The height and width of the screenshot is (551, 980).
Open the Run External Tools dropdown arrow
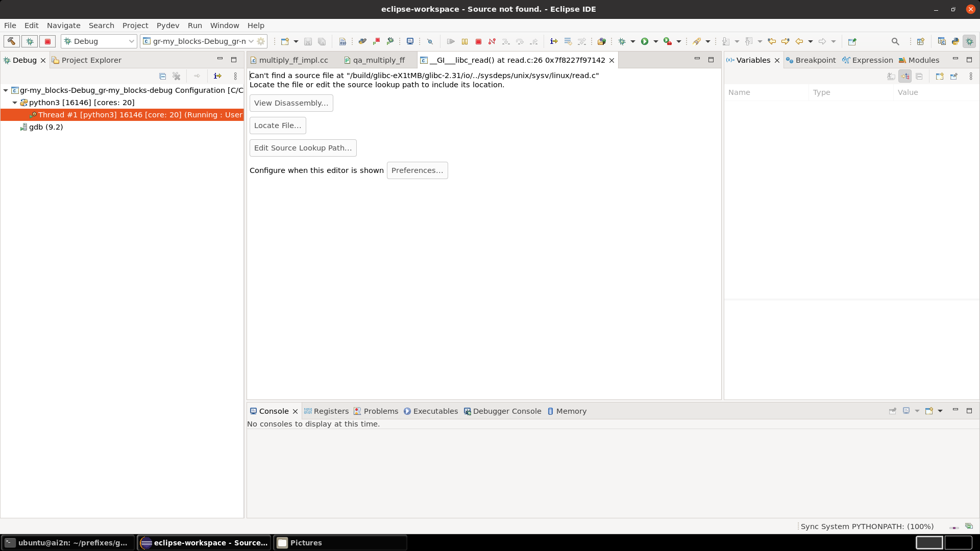tap(679, 41)
